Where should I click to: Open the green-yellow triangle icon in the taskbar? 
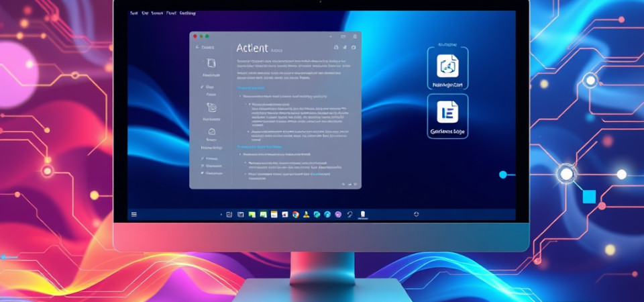click(306, 214)
